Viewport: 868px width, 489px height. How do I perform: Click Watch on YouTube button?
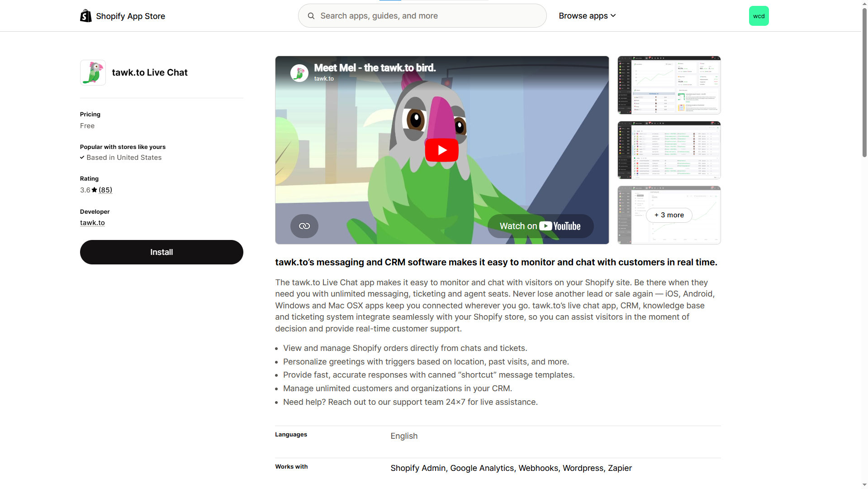click(541, 226)
